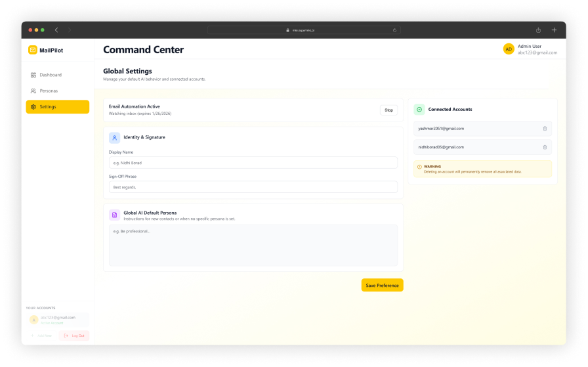Click the Settings gear icon
Screen dimensions: 588x367
click(33, 107)
